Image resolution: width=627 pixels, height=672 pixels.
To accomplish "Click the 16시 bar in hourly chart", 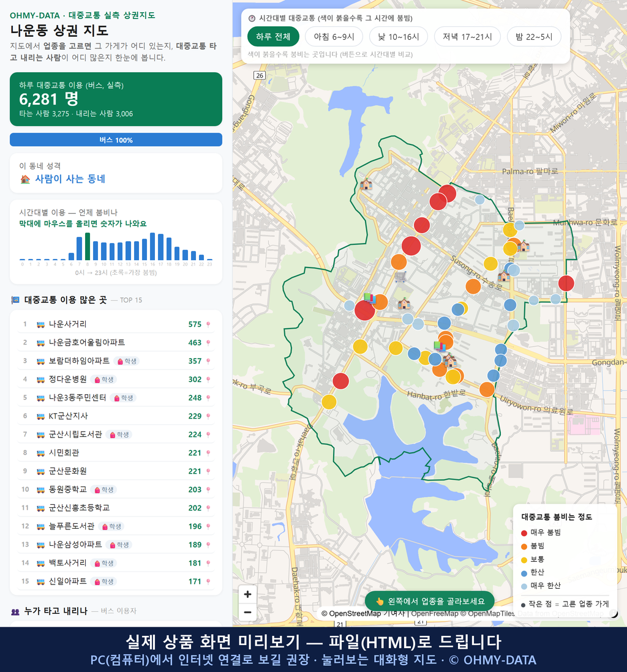I will click(152, 247).
